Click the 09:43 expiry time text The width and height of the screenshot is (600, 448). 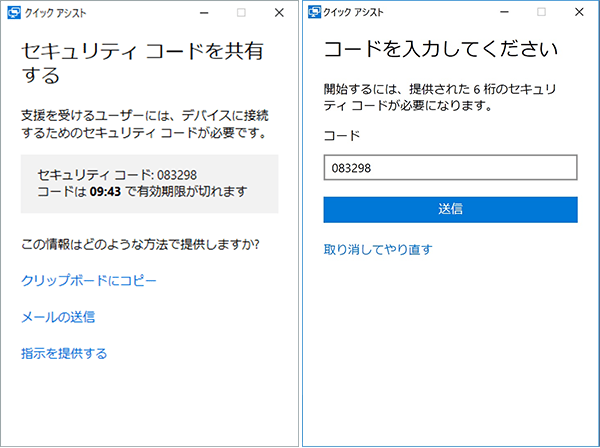105,191
